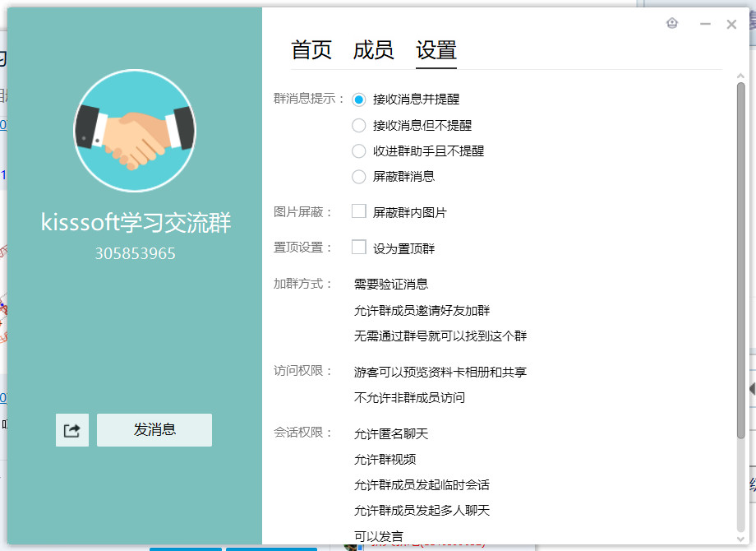Click the scrollbar down arrow
756x551 pixels.
741,539
